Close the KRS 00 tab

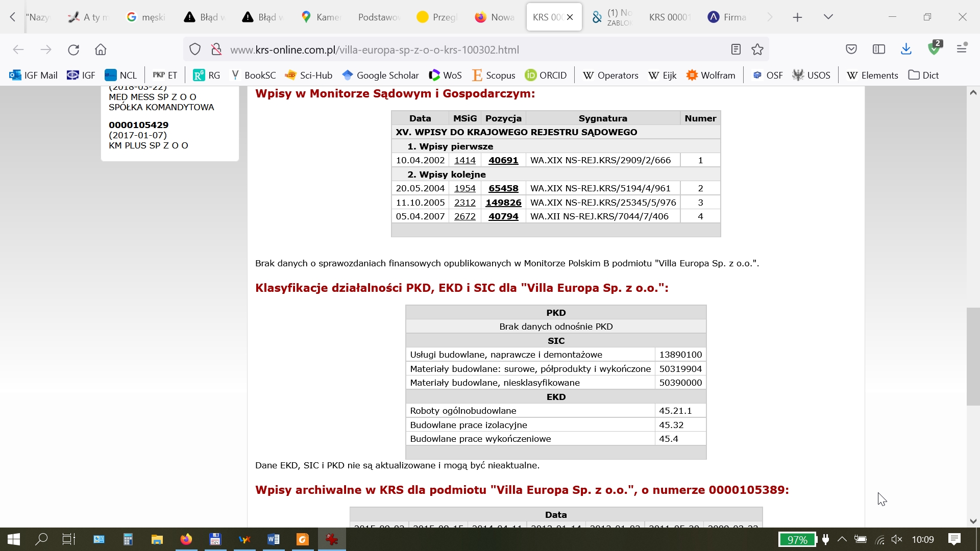(570, 17)
